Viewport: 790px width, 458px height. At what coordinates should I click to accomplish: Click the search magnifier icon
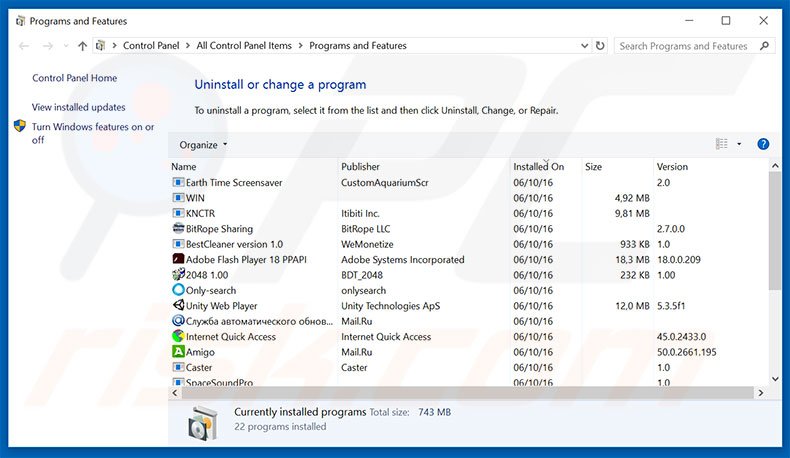[x=764, y=46]
